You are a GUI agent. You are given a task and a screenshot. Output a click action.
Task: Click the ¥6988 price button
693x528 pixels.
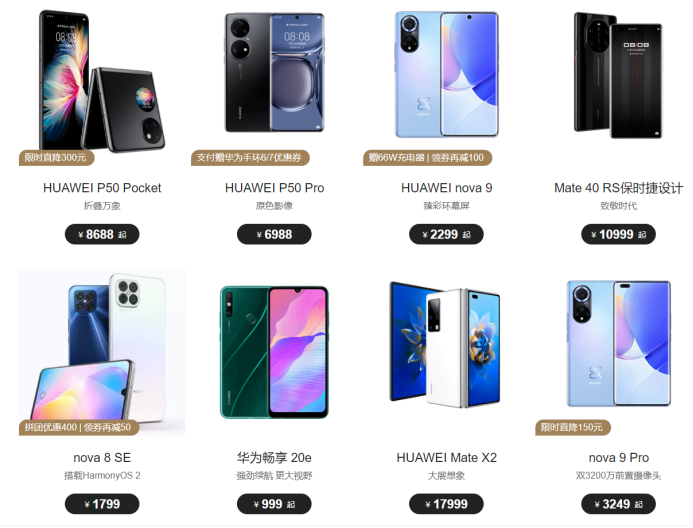(x=274, y=234)
